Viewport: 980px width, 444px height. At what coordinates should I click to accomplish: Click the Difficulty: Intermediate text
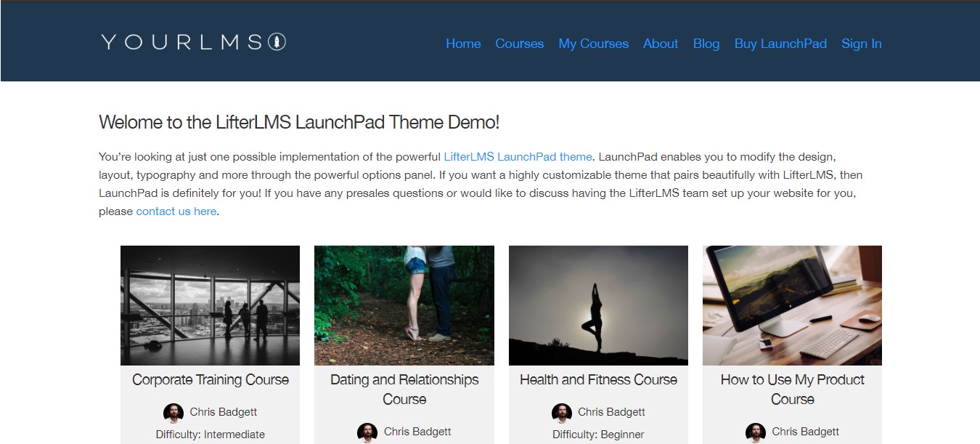pyautogui.click(x=211, y=435)
